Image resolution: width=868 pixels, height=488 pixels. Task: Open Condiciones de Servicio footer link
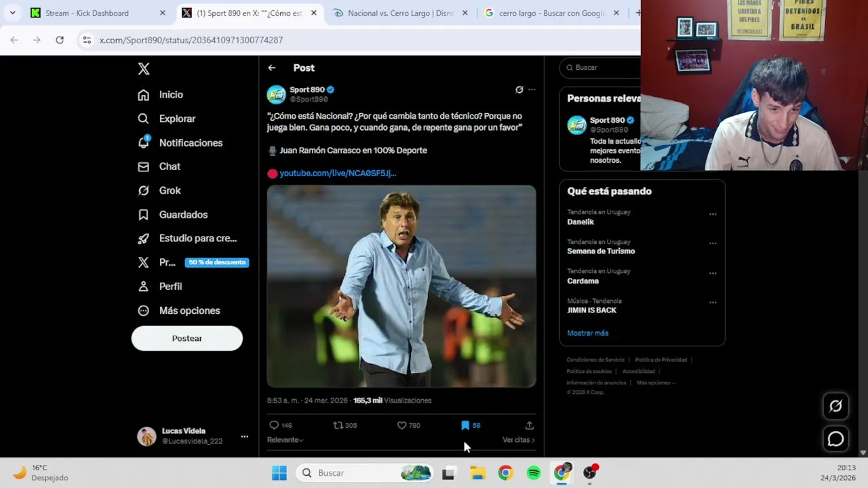(x=595, y=360)
